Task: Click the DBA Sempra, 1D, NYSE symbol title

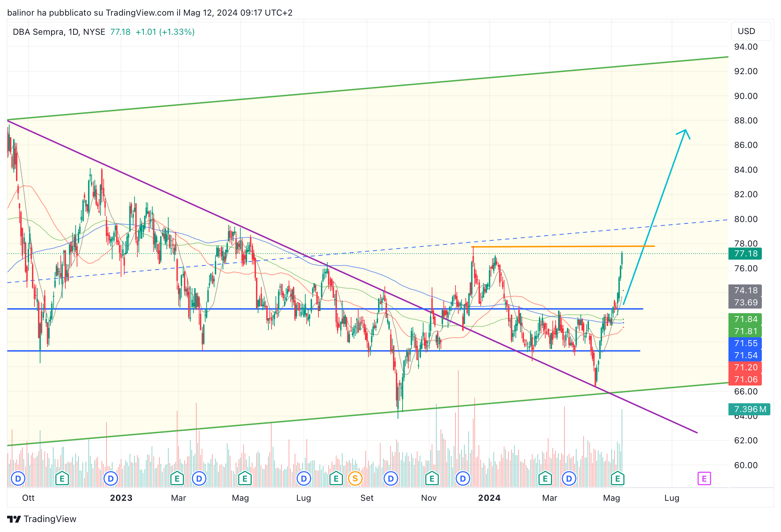Action: pyautogui.click(x=59, y=32)
